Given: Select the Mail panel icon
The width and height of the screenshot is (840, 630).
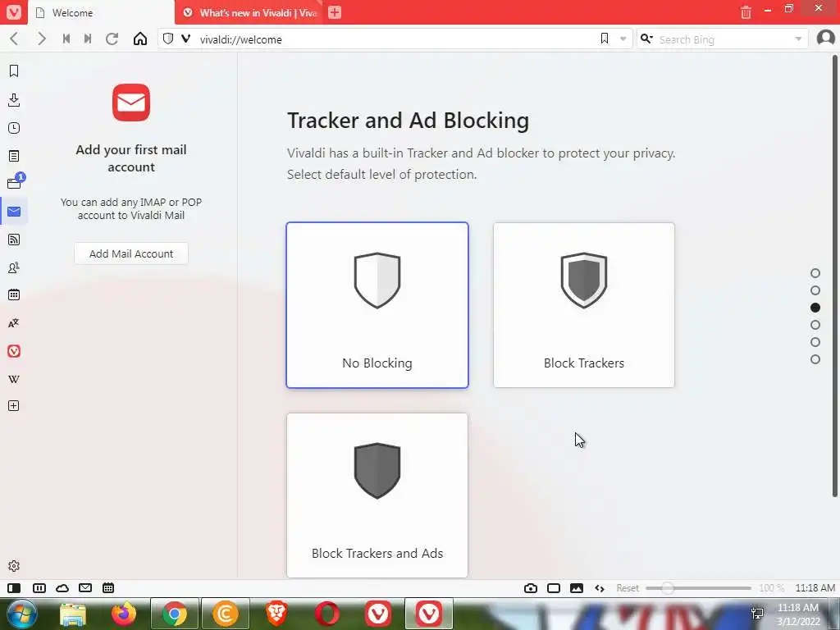Looking at the screenshot, I should coord(14,212).
